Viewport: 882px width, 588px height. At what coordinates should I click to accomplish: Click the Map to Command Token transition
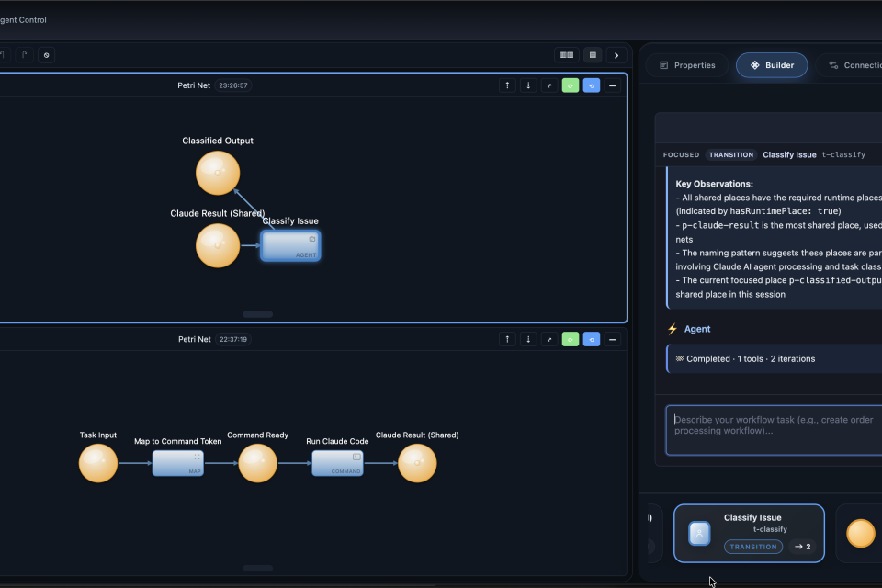[177, 463]
